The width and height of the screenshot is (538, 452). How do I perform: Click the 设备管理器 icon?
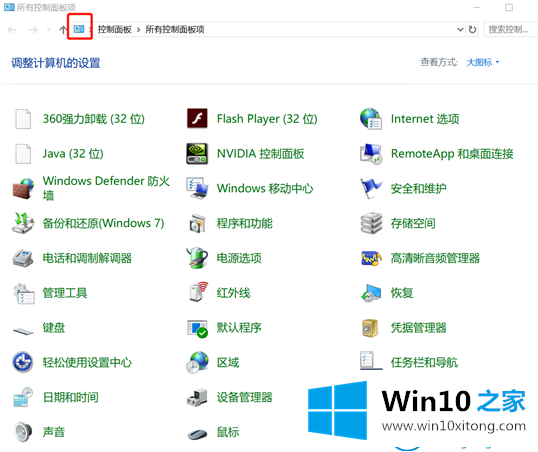tap(197, 397)
